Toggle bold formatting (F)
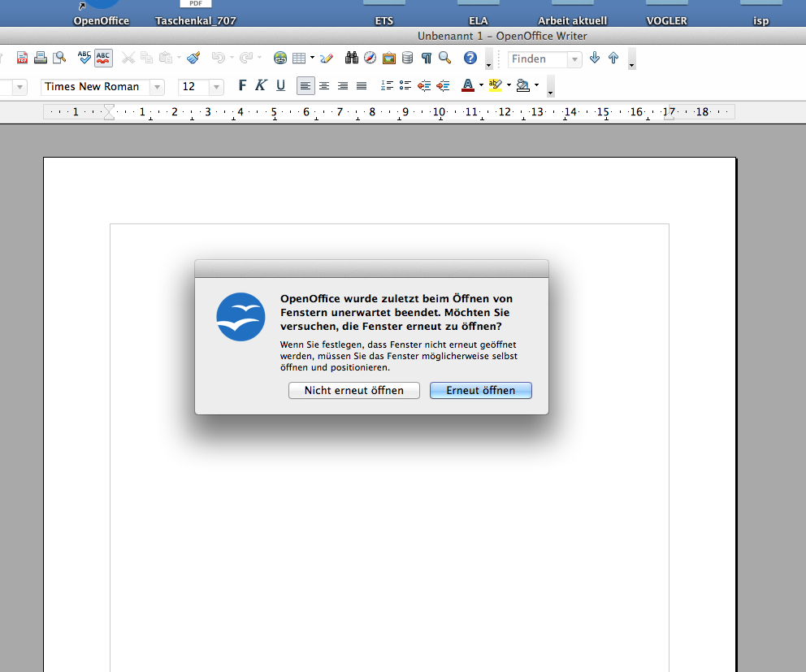This screenshot has height=672, width=806. tap(241, 86)
